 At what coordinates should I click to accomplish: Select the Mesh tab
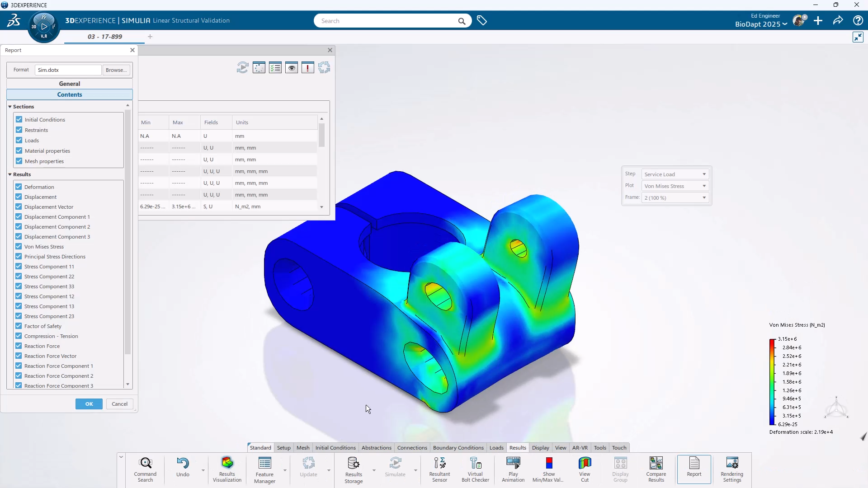(x=302, y=448)
